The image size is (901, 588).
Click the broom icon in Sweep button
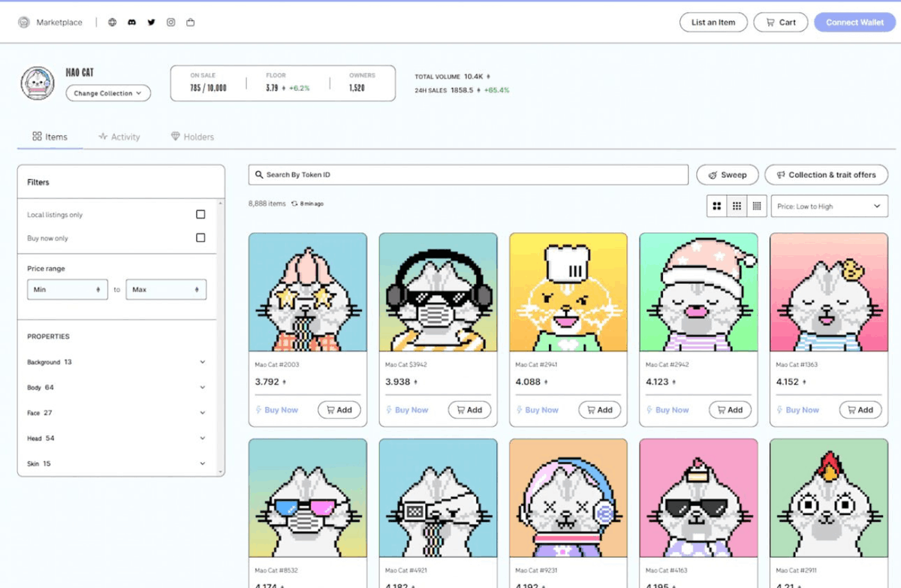pyautogui.click(x=713, y=175)
